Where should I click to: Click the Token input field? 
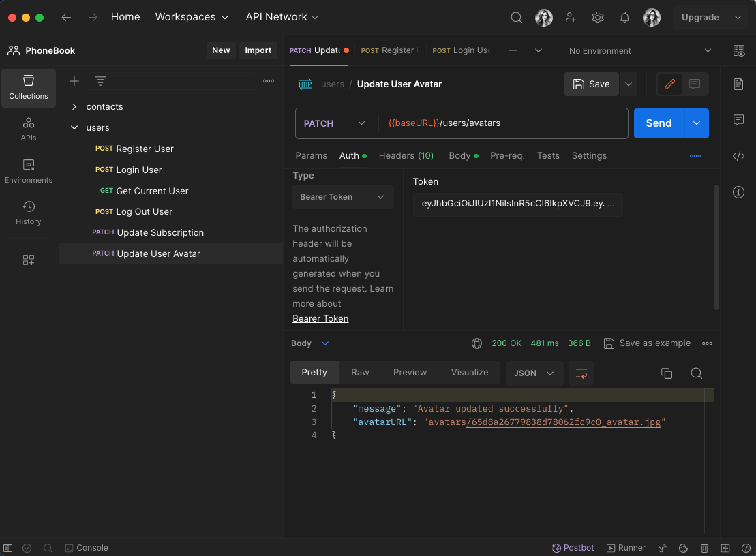point(518,204)
